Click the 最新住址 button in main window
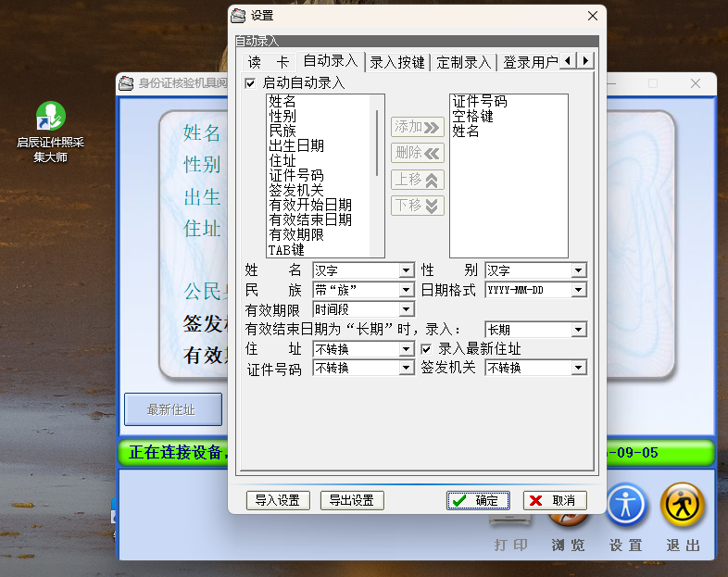The width and height of the screenshot is (728, 577). pos(172,409)
